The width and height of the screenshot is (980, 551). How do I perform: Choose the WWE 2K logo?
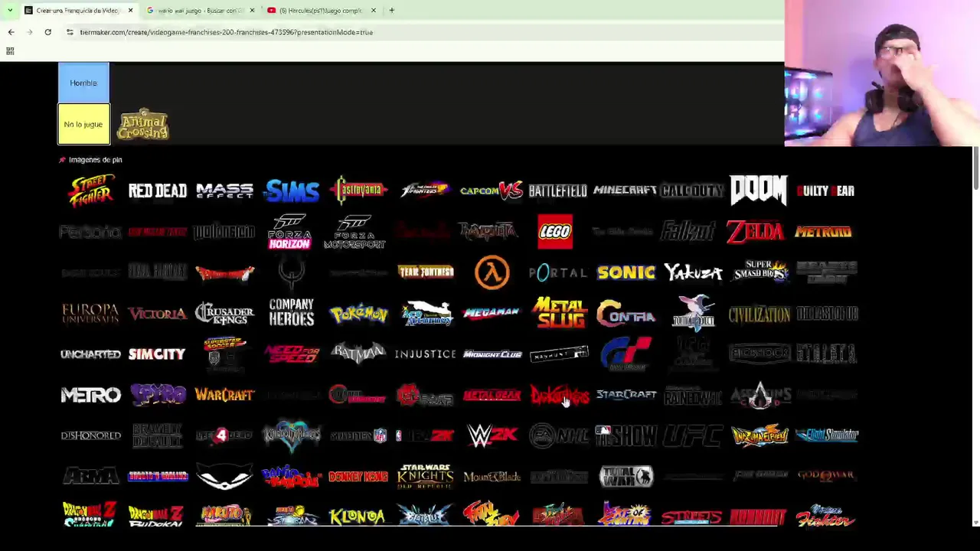tap(492, 436)
